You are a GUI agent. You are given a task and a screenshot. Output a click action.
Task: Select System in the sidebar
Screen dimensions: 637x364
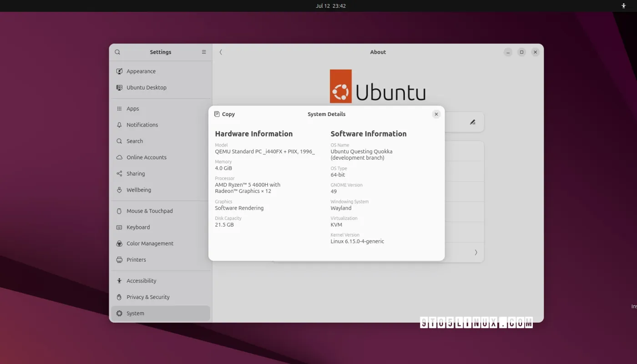click(x=161, y=313)
